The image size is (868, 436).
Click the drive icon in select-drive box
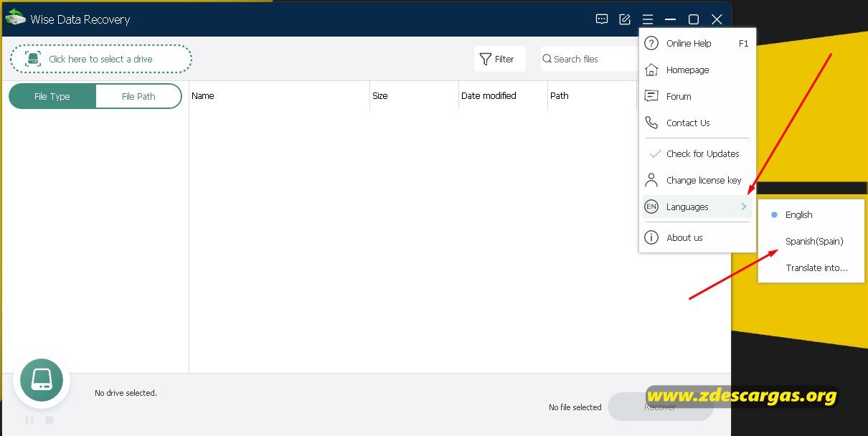[x=33, y=59]
